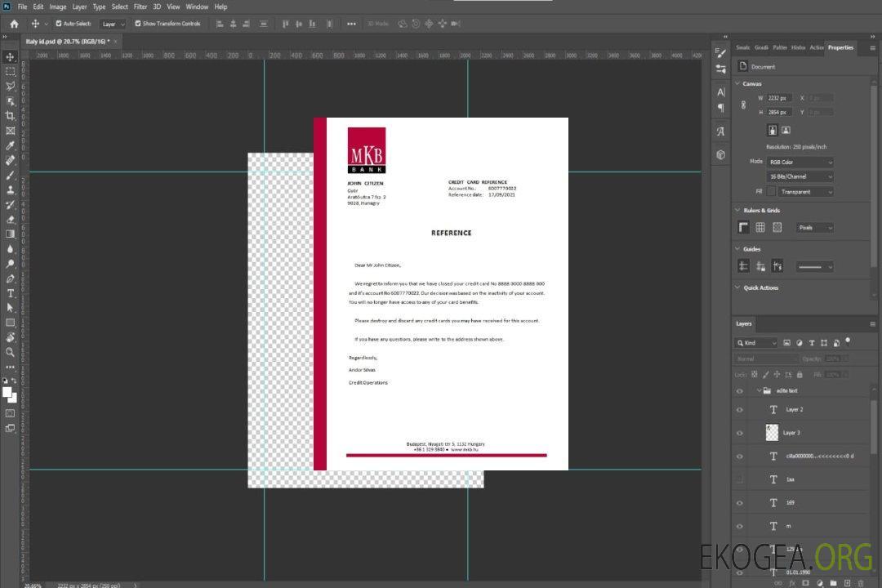Viewport: 882px width, 588px height.
Task: Open the Layers panel menu
Action: coord(872,324)
